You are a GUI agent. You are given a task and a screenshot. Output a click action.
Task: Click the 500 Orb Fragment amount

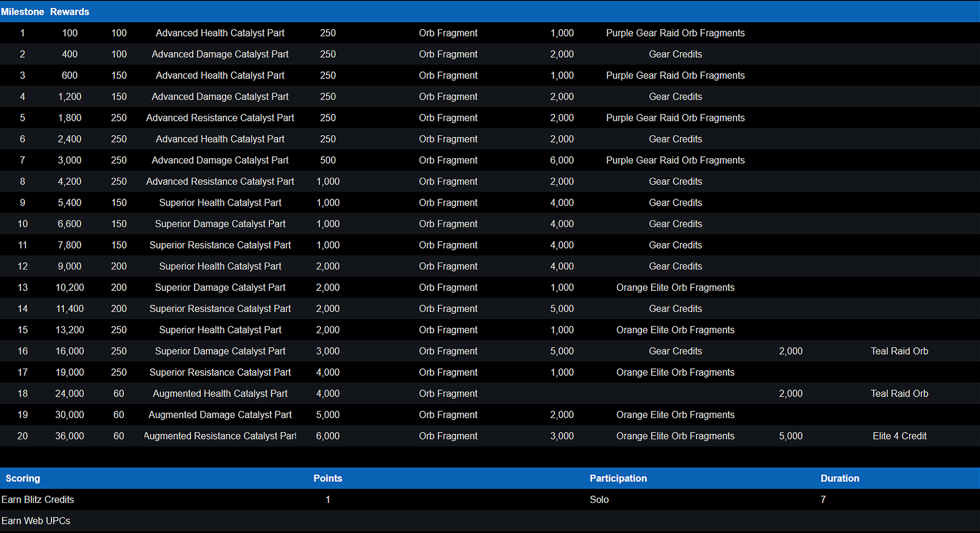click(x=328, y=160)
